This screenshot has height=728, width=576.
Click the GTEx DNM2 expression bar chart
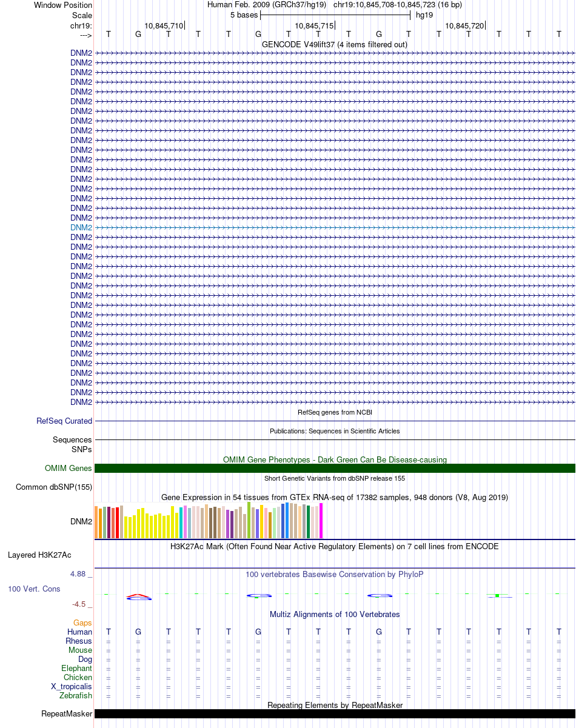[x=209, y=520]
